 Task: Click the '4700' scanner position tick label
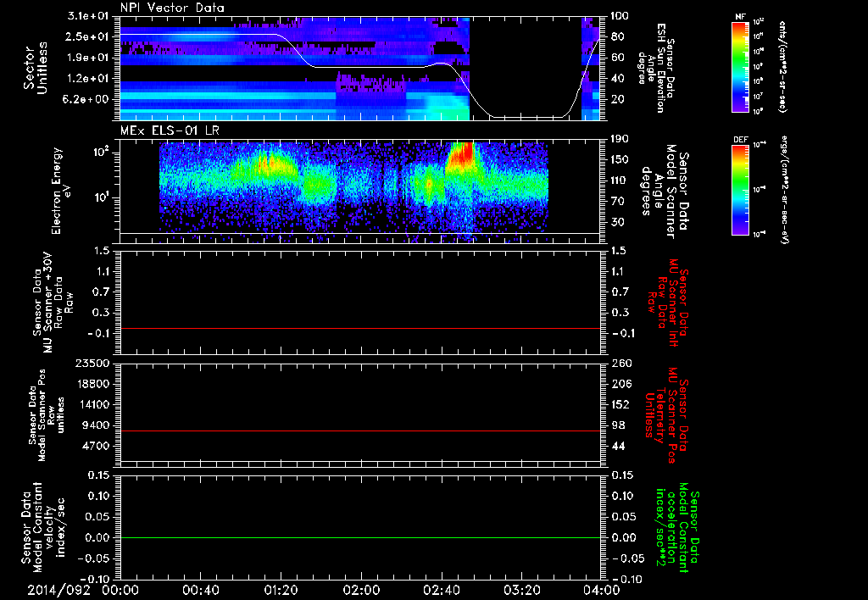click(x=96, y=446)
